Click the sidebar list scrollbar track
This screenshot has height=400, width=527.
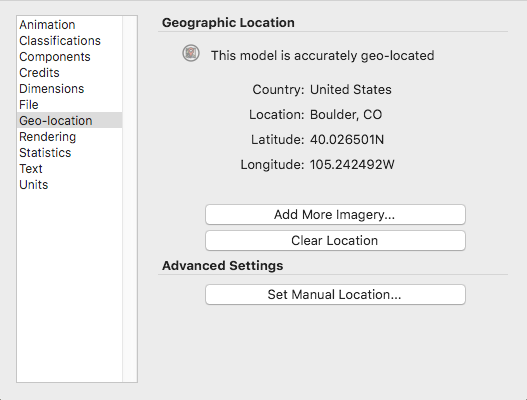click(130, 199)
